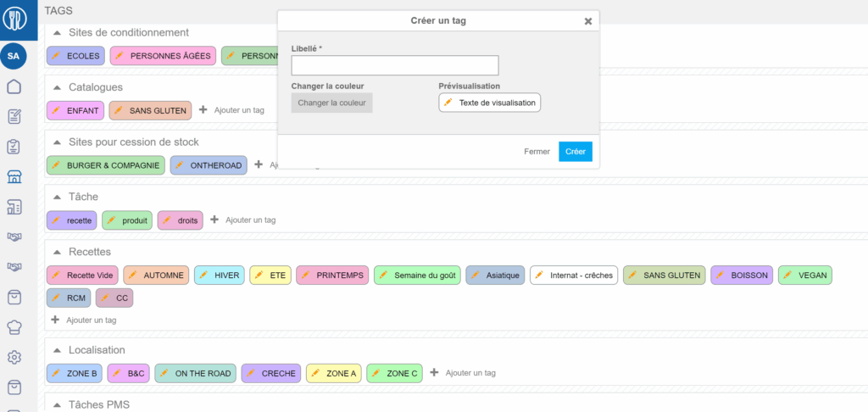Edit the VEGAN tag via pencil icon
868x412 pixels.
click(787, 276)
